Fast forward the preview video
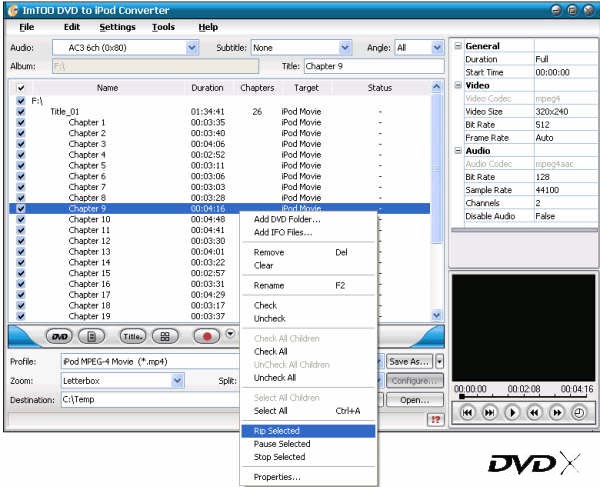 (x=557, y=413)
